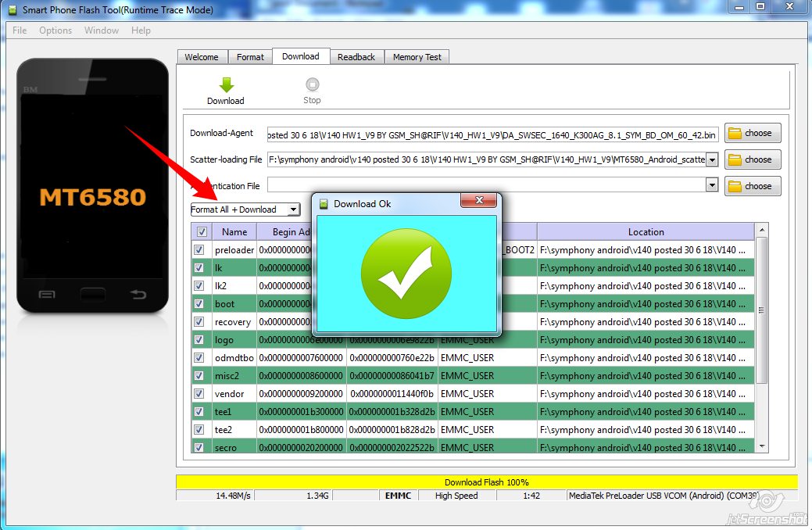The image size is (812, 530).
Task: Expand the Scatter-loading File dropdown arrow
Action: 712,159
